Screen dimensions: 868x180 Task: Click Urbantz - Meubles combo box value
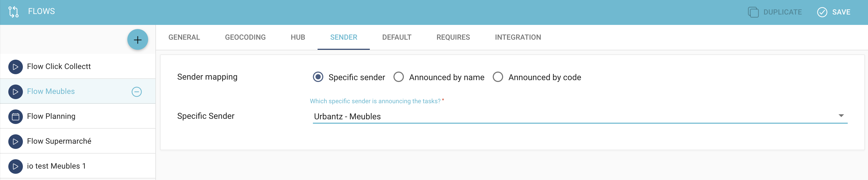tap(580, 116)
